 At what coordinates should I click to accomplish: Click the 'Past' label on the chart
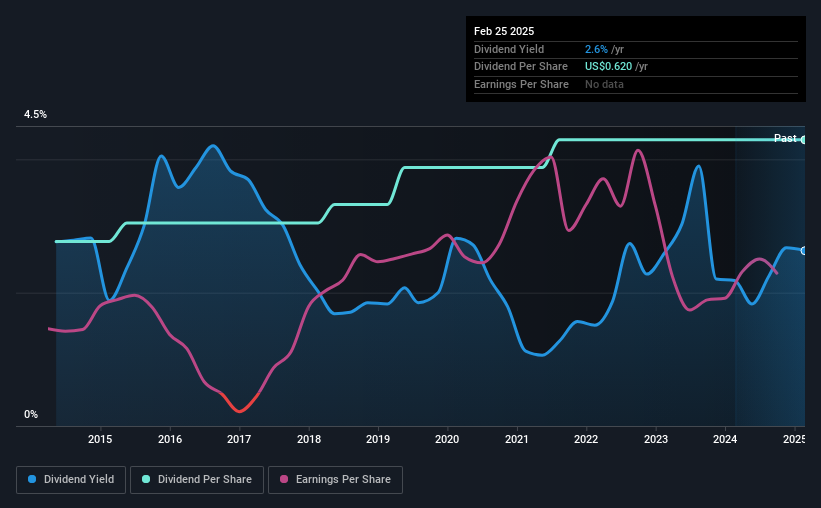tap(785, 138)
